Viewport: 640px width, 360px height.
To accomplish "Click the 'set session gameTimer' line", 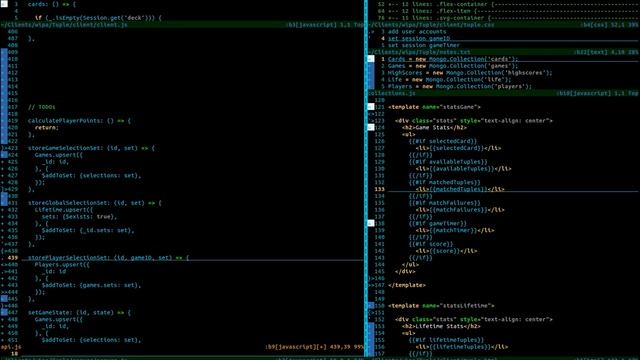I will [424, 45].
